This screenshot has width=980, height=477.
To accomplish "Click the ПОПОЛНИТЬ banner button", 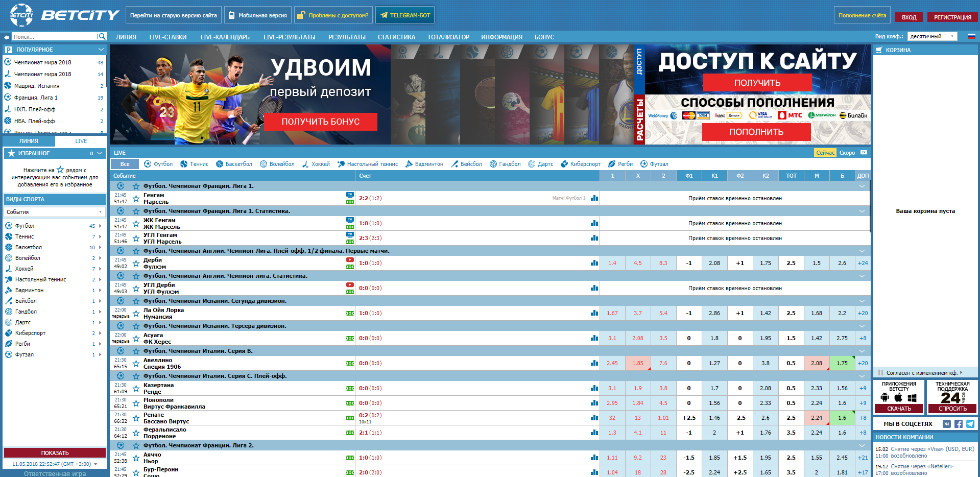I will point(756,132).
